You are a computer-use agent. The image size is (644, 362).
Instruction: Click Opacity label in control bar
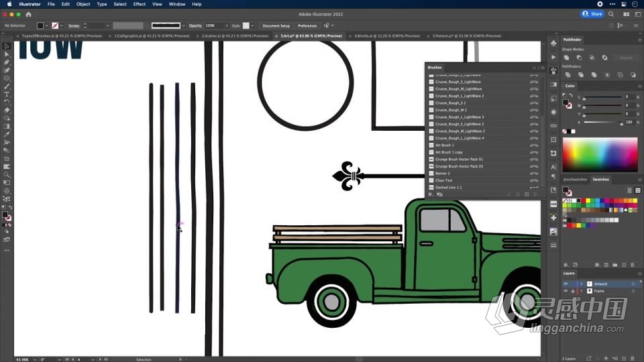click(x=195, y=25)
